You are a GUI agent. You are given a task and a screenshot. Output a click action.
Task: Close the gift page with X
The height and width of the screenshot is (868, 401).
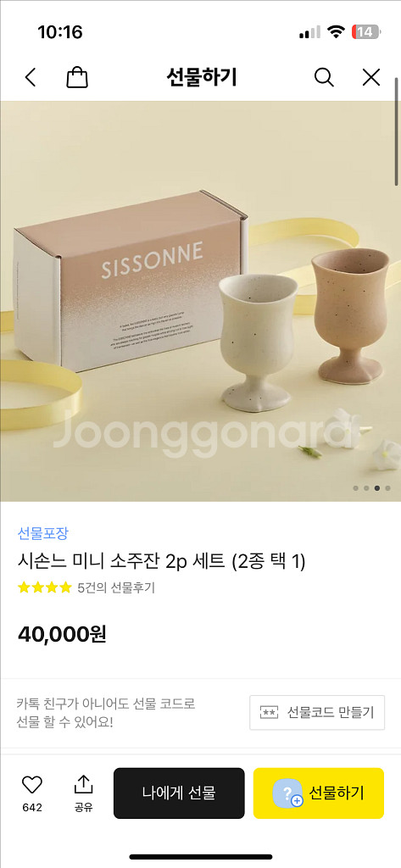pos(371,77)
